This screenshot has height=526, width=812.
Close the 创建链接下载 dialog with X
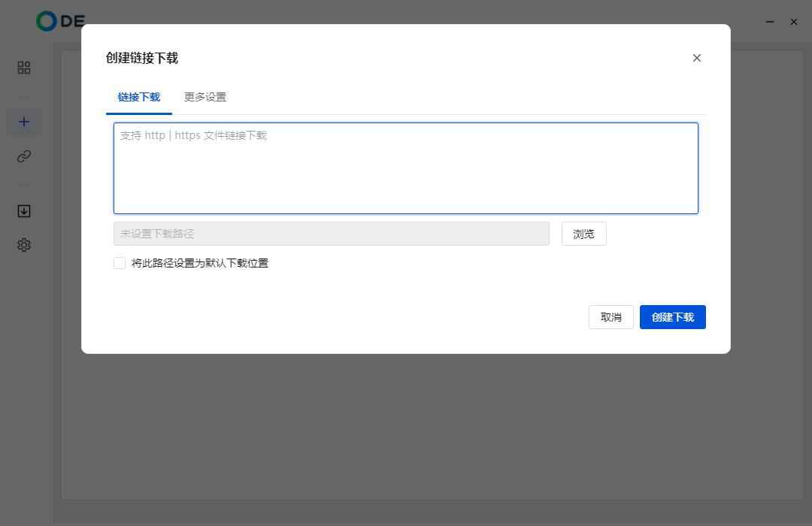[x=696, y=58]
